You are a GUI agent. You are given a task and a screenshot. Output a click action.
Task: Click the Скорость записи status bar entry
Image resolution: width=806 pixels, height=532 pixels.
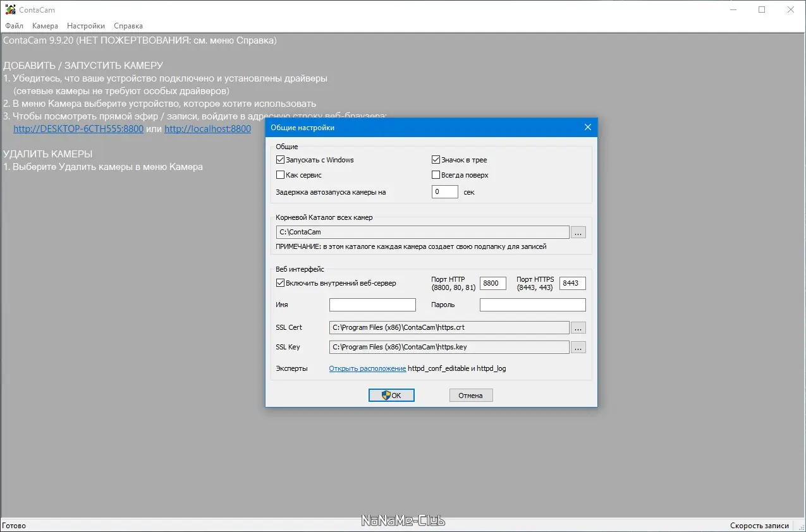[x=759, y=526]
